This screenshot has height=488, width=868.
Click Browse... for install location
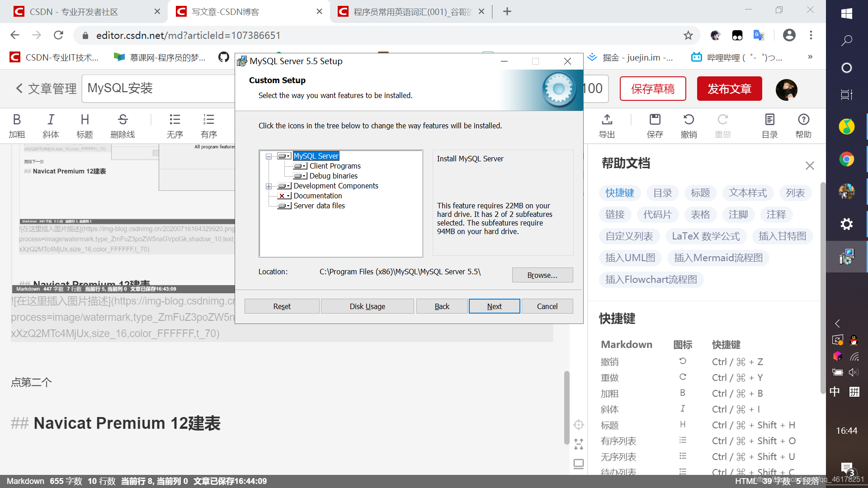542,275
